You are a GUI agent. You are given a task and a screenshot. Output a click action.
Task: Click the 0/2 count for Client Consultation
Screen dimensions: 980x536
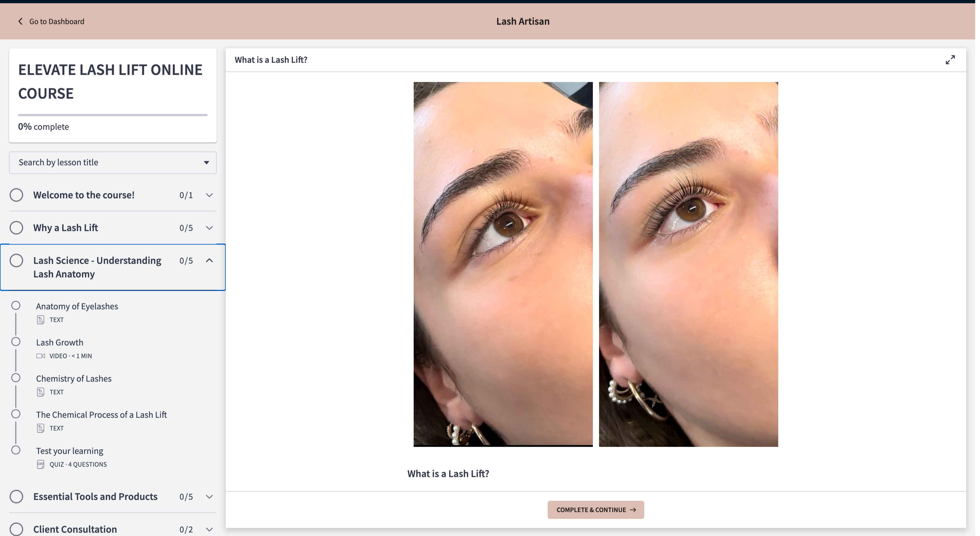coord(186,530)
